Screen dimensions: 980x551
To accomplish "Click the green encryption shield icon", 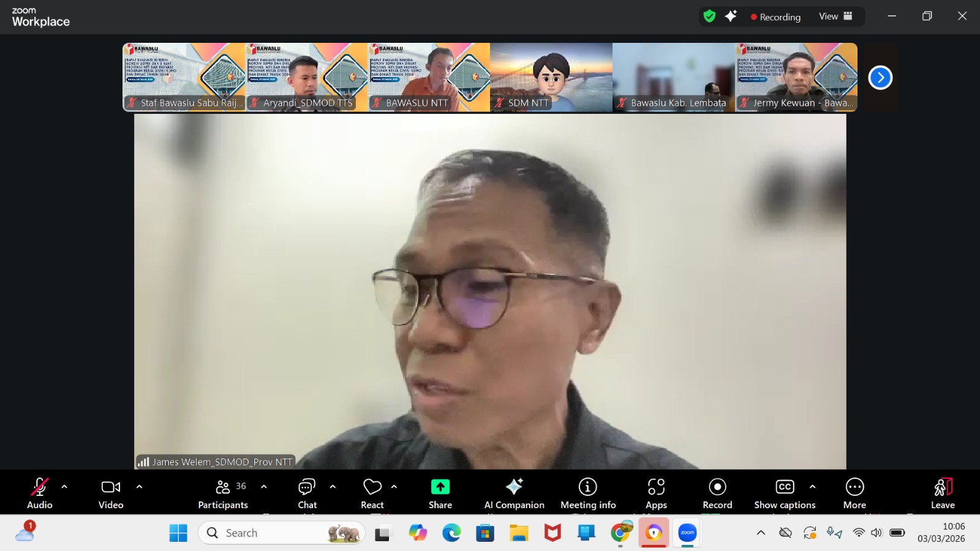I will (709, 17).
